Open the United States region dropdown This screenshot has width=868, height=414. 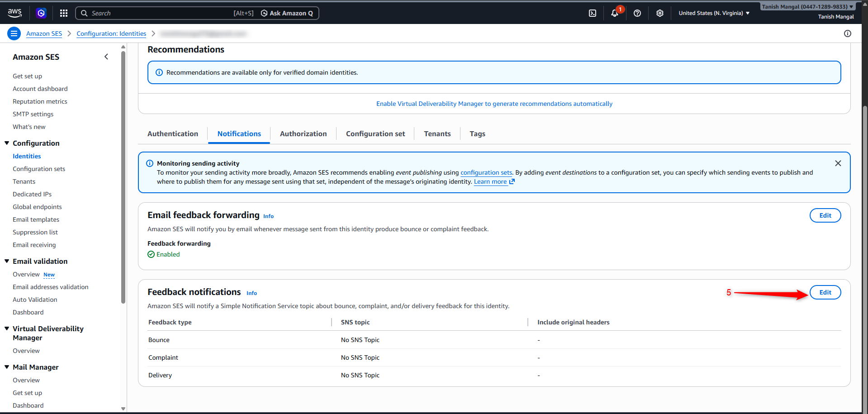click(714, 13)
